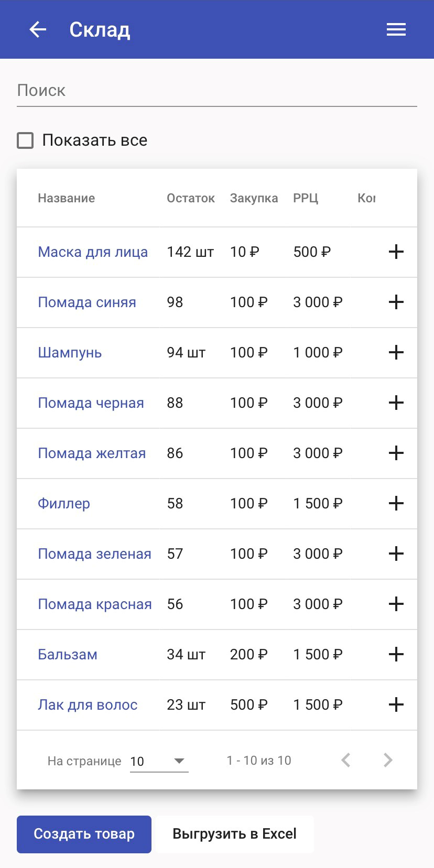
Task: Click plus icon for Лак для волос
Action: 396,705
